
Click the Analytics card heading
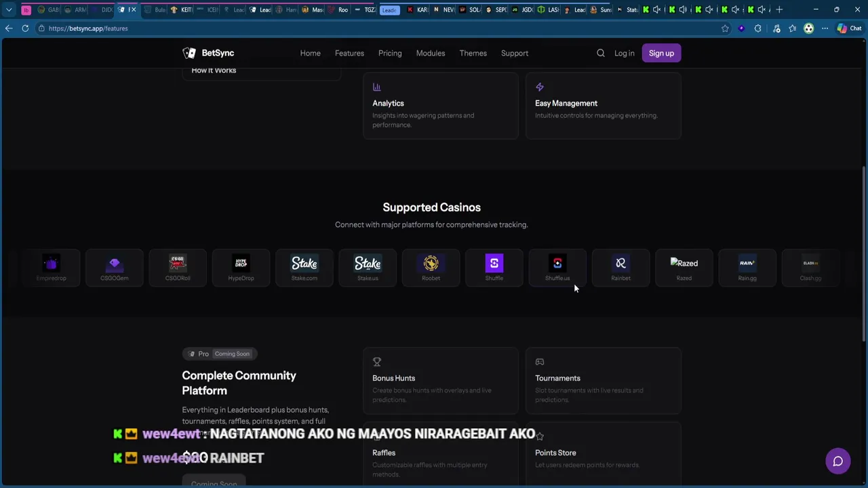pyautogui.click(x=388, y=103)
